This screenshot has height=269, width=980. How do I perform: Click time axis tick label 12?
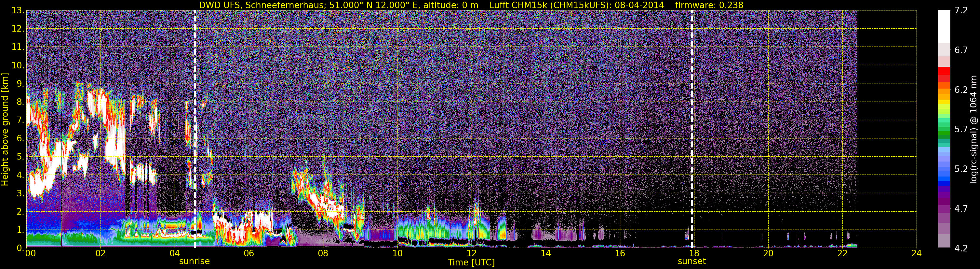click(471, 253)
